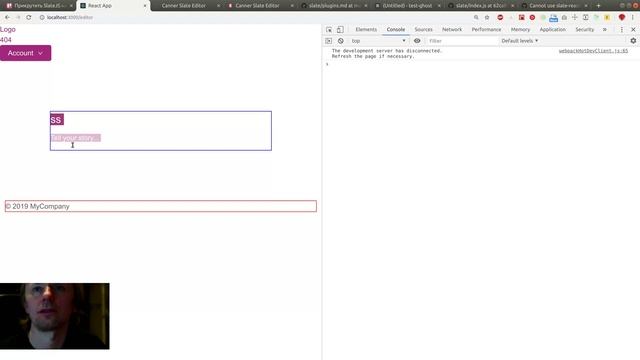Reload the localhost page
Image resolution: width=640 pixels, height=360 pixels.
coord(29,18)
